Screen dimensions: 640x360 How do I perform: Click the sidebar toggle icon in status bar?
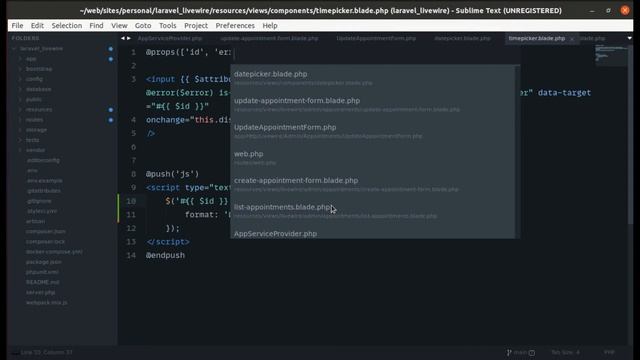click(15, 352)
